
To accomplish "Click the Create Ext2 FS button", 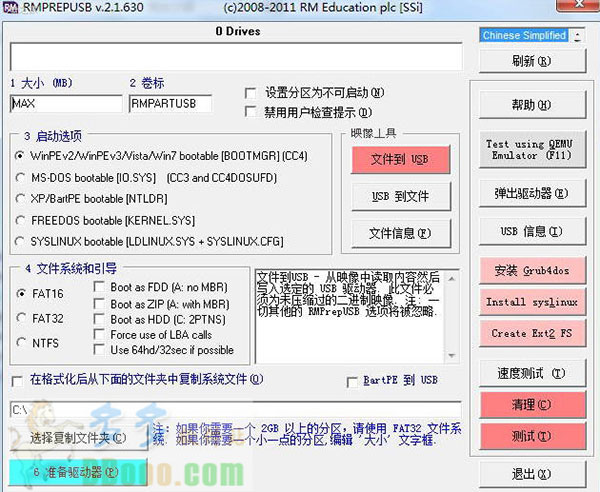I will click(x=532, y=333).
